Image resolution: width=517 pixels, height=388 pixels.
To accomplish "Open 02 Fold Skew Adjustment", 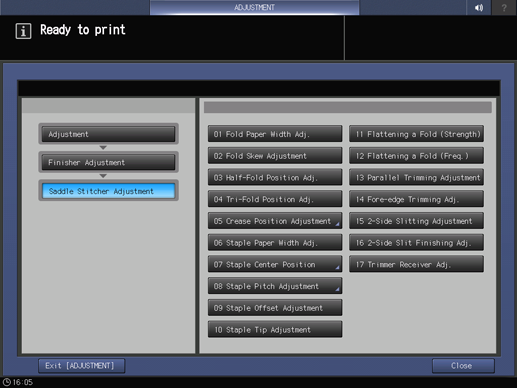I will click(x=275, y=156).
